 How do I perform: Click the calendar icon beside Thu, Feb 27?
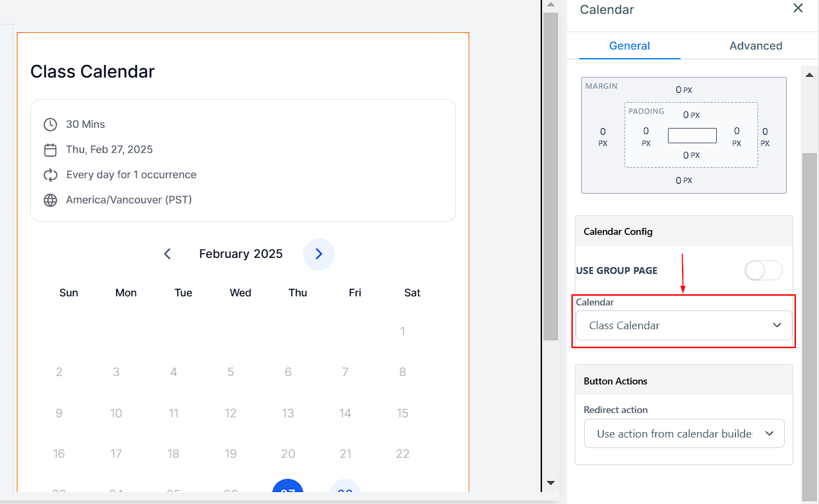pyautogui.click(x=50, y=150)
